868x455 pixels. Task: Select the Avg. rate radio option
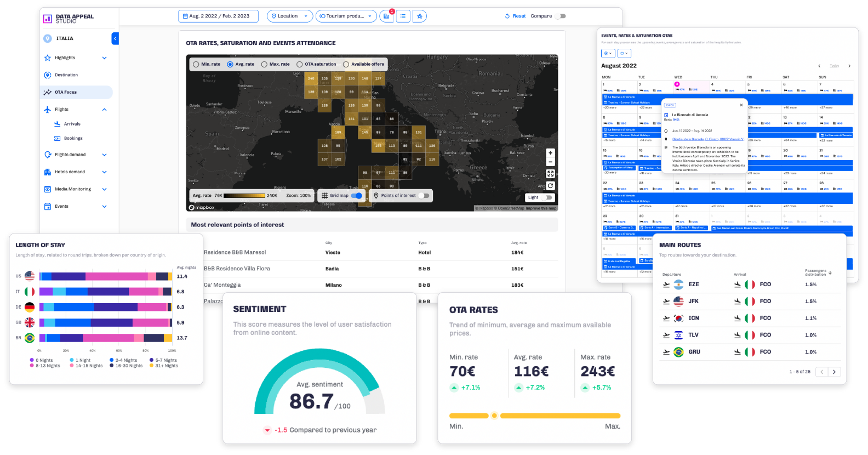[230, 64]
